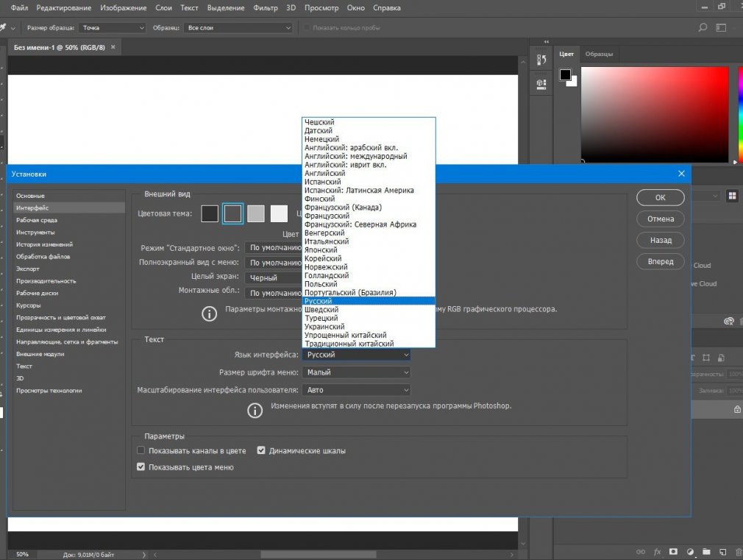Click the Отмена button
The height and width of the screenshot is (560, 743).
[660, 219]
